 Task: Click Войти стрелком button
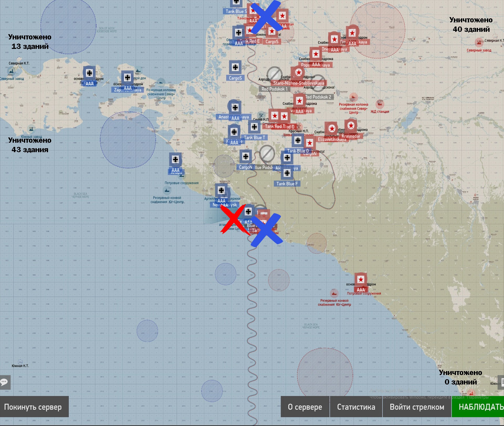click(417, 407)
